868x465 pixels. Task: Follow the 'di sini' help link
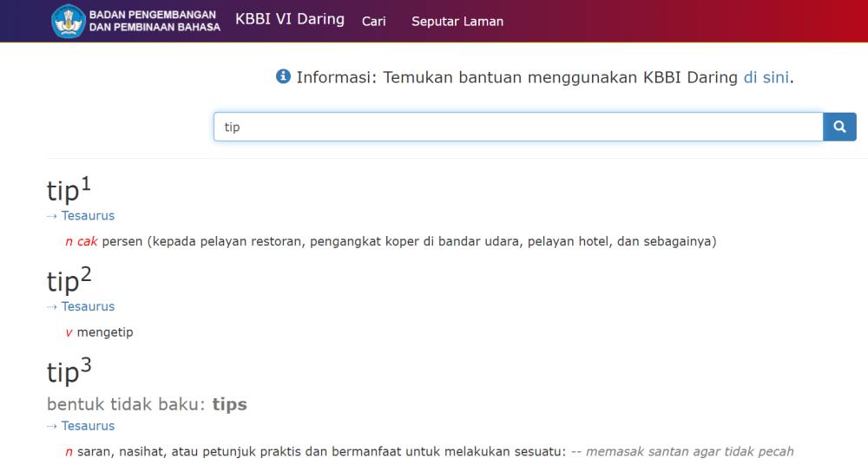click(766, 77)
